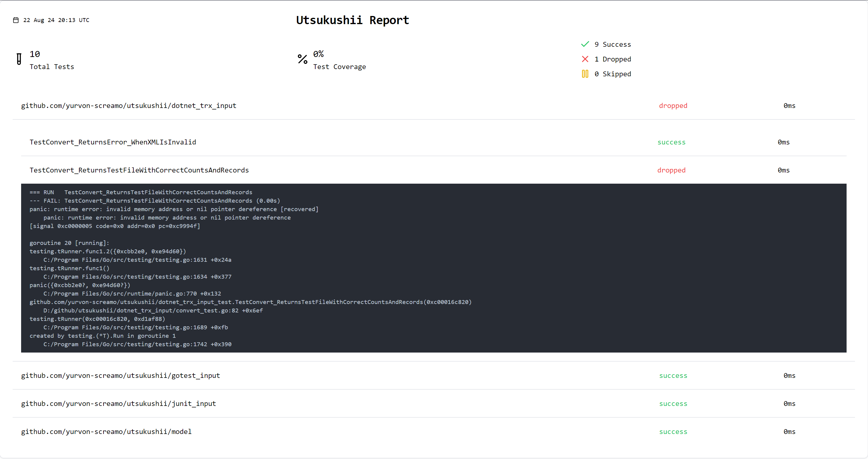
Task: Click the red X Dropped icon
Action: 585,59
